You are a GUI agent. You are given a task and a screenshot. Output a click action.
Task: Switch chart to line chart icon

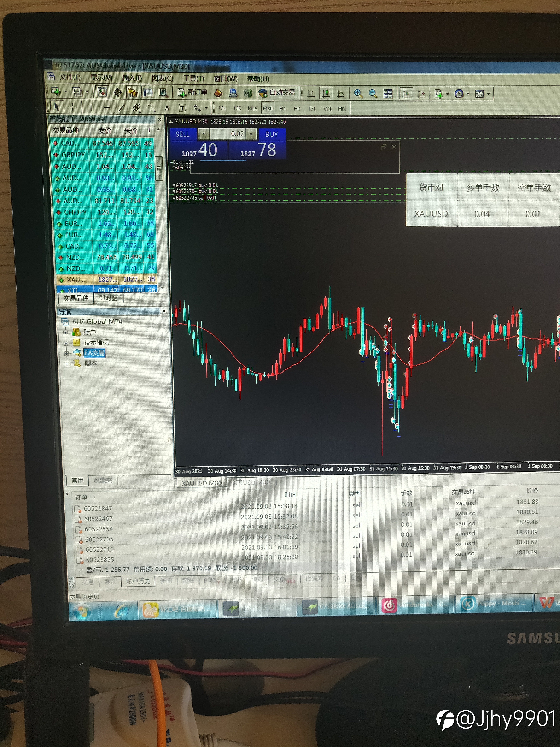[x=341, y=94]
